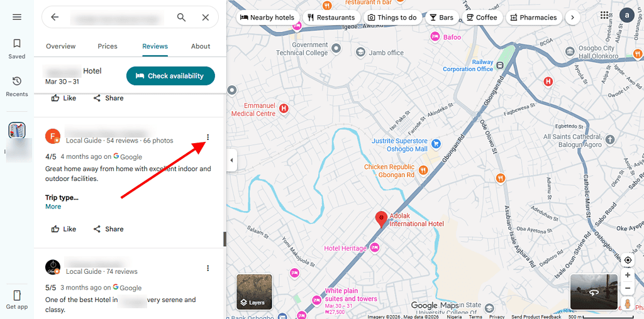Screen dimensions: 644x319
Task: Switch to the Overview tab
Action: click(61, 46)
